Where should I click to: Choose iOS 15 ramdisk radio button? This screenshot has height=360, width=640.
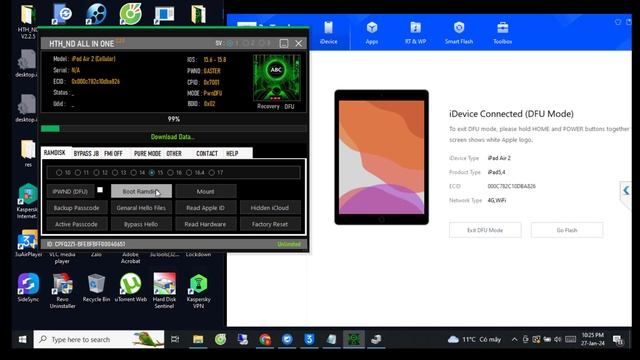(152, 173)
